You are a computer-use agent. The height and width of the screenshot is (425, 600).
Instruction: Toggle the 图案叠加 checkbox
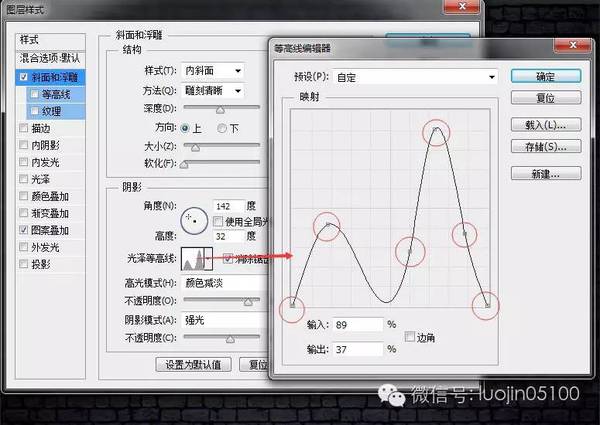(24, 230)
